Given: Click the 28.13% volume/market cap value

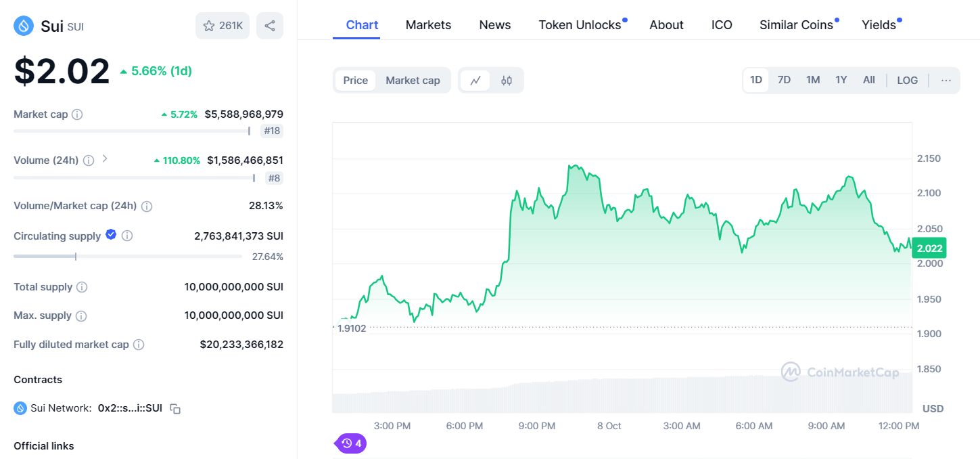Looking at the screenshot, I should tap(266, 206).
